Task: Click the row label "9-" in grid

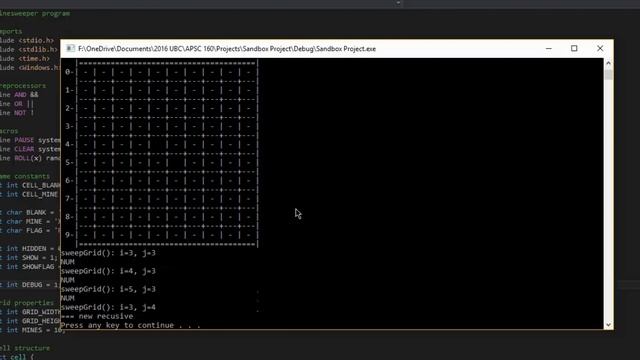Action: tap(69, 235)
